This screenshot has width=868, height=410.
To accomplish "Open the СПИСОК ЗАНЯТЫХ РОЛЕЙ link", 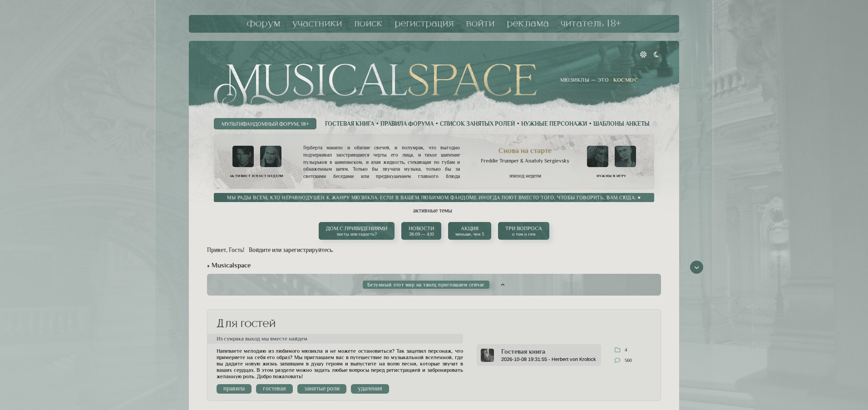I will coord(477,123).
